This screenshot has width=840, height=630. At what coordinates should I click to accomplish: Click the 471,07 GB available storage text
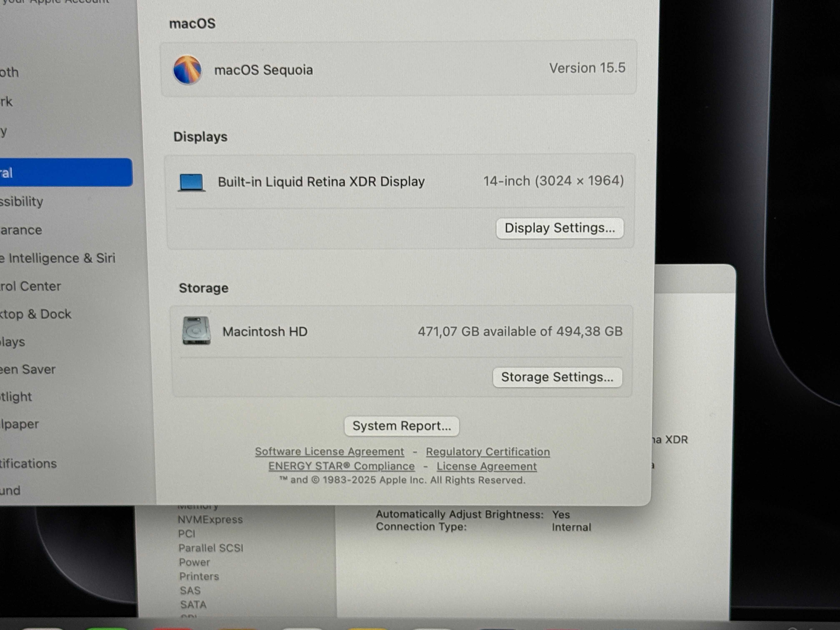coord(520,331)
